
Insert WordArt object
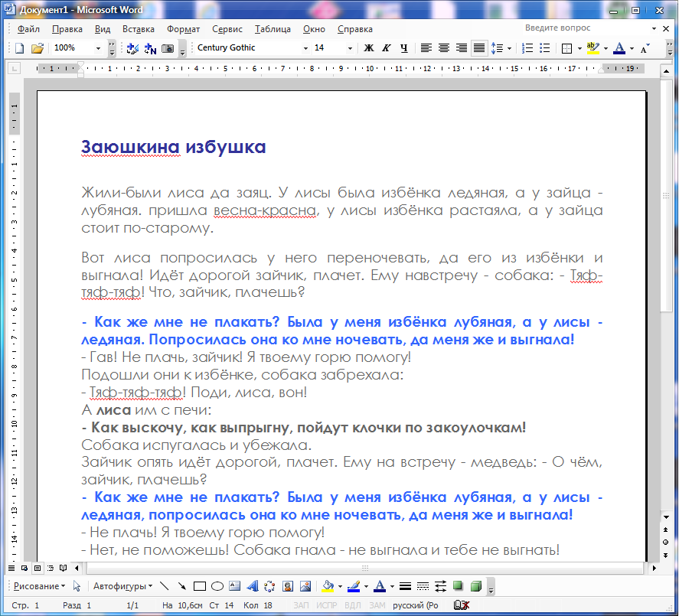(x=252, y=586)
